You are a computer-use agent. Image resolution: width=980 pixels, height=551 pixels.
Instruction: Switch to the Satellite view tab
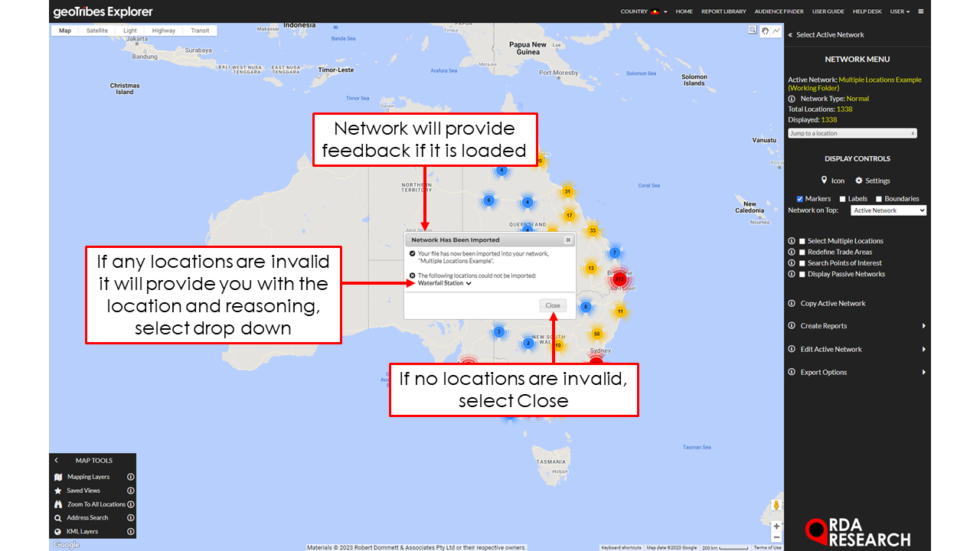97,31
